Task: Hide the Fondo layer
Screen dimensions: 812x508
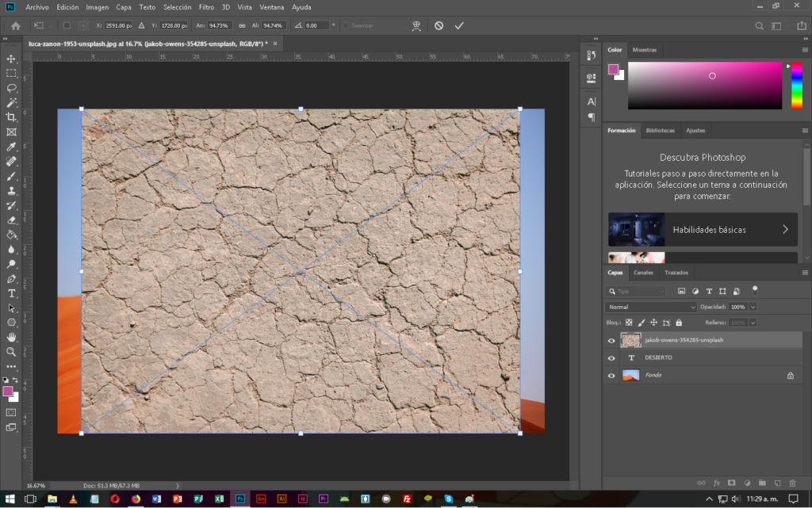Action: [611, 376]
